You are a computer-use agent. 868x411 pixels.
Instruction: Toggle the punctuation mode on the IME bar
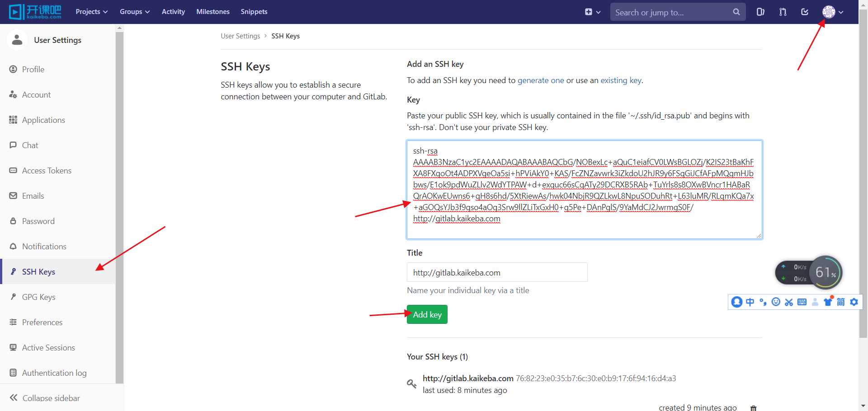tap(763, 302)
